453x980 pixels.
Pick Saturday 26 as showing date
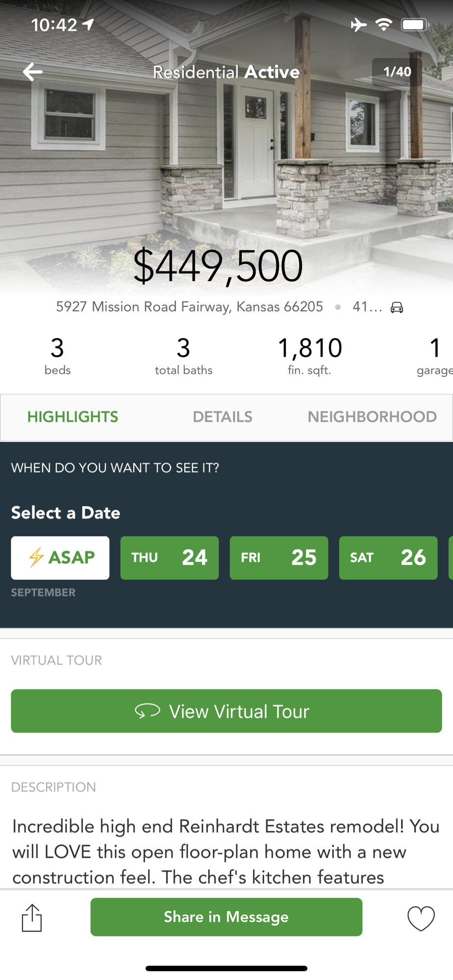(388, 558)
